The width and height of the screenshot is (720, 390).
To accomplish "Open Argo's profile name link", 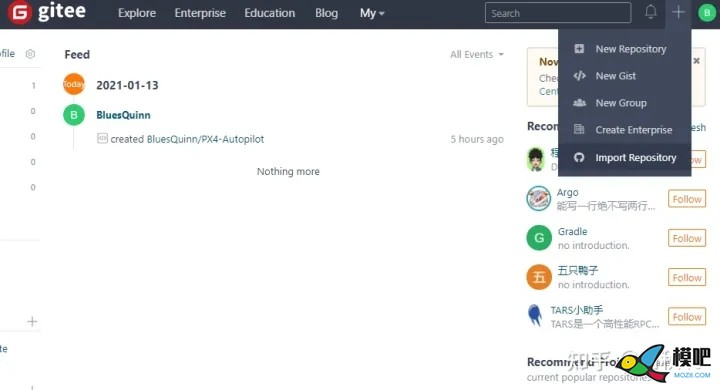I will tap(568, 192).
